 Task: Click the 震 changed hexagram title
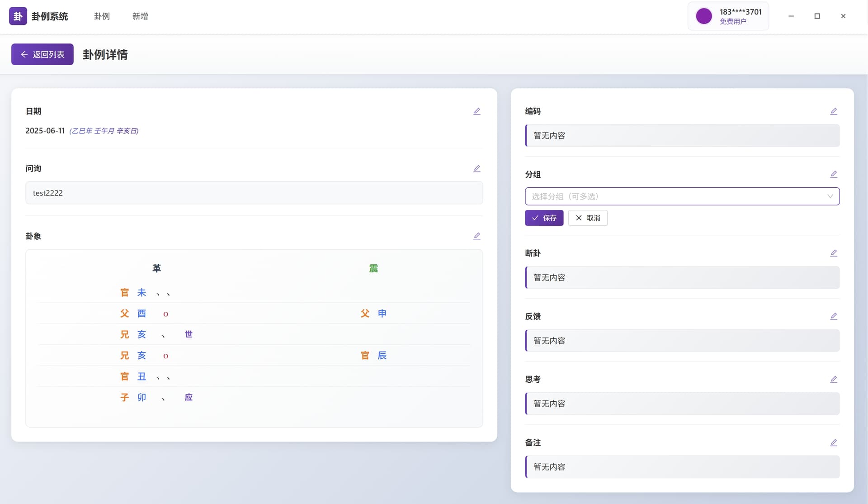[x=373, y=268]
